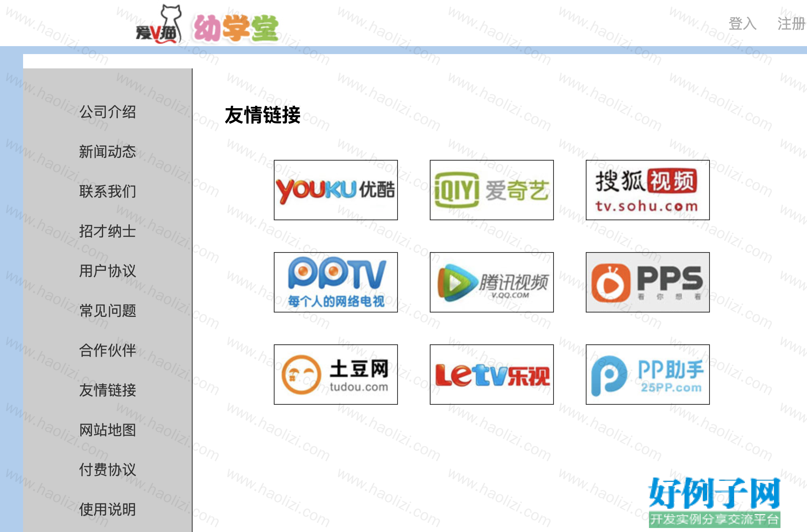This screenshot has width=807, height=532.
Task: Open the iQIYI 爱奇艺 partner logo
Action: click(492, 190)
